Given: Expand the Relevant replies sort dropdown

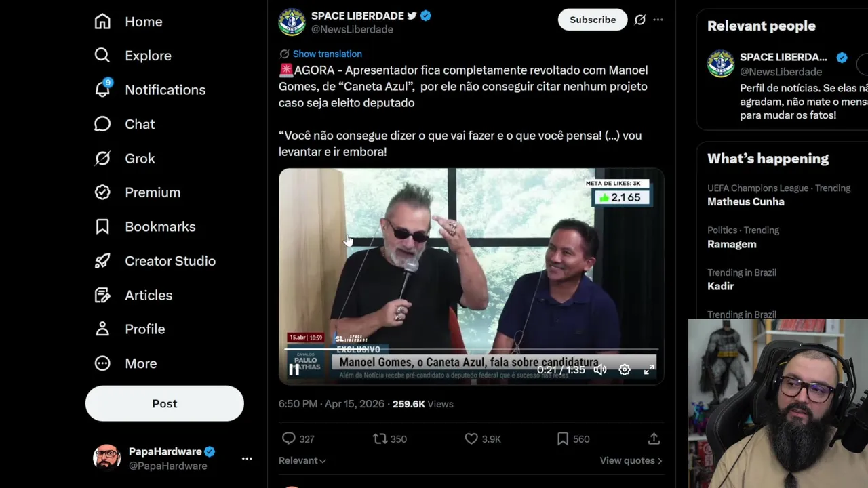Looking at the screenshot, I should click(x=302, y=460).
